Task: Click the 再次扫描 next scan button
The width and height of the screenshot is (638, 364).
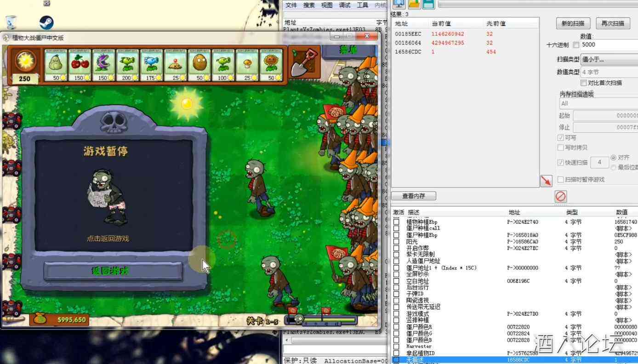Action: [x=613, y=23]
